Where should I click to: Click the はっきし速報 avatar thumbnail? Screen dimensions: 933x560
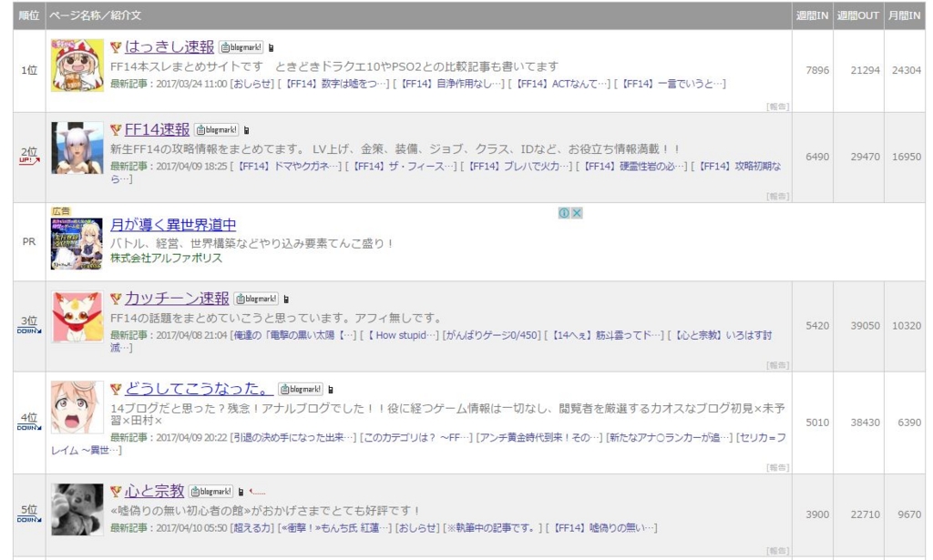coord(77,66)
